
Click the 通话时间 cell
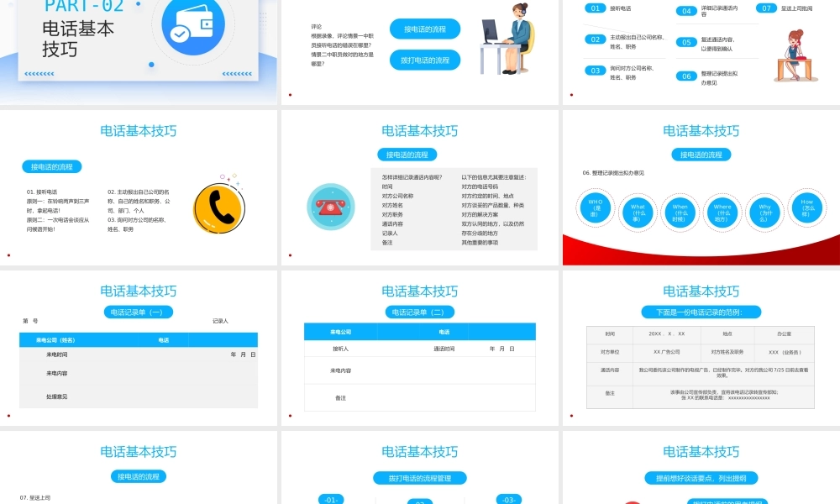(x=444, y=349)
